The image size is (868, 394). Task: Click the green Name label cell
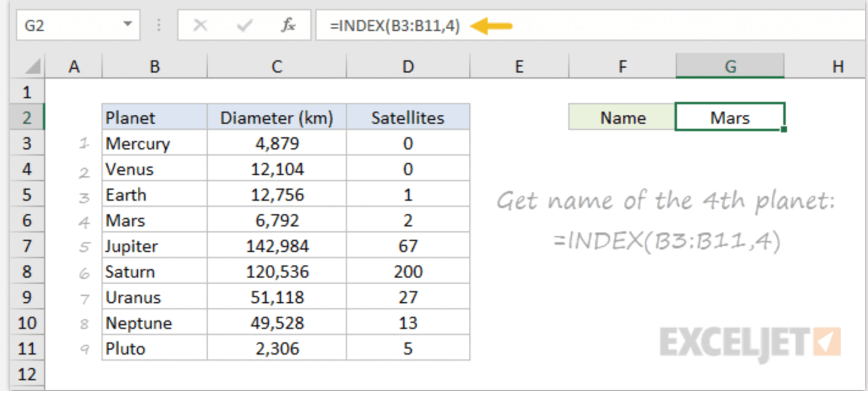coord(622,118)
